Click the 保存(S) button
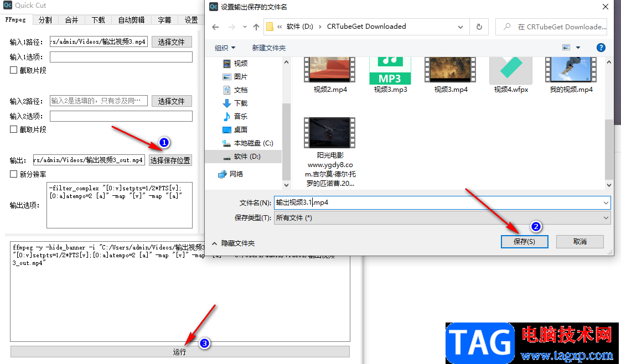Image resolution: width=621 pixels, height=364 pixels. coord(524,241)
